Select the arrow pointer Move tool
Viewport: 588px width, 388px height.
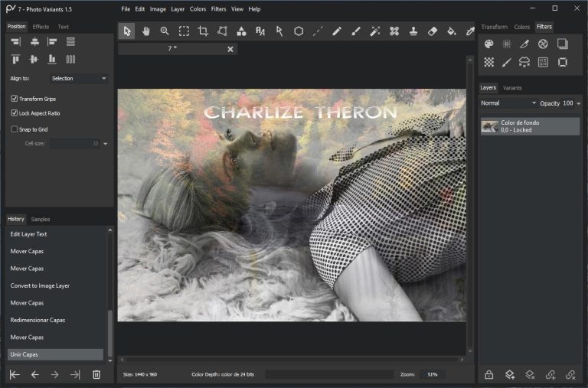(127, 31)
